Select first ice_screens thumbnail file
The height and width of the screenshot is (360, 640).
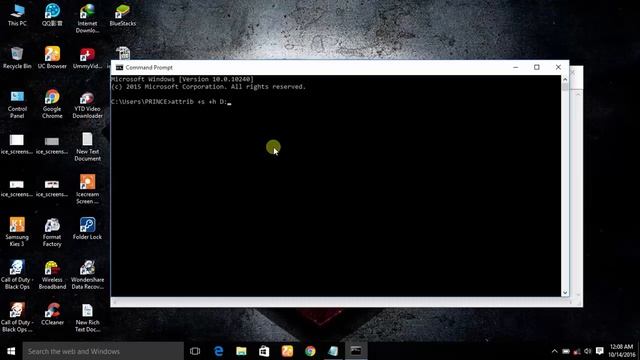(17, 144)
